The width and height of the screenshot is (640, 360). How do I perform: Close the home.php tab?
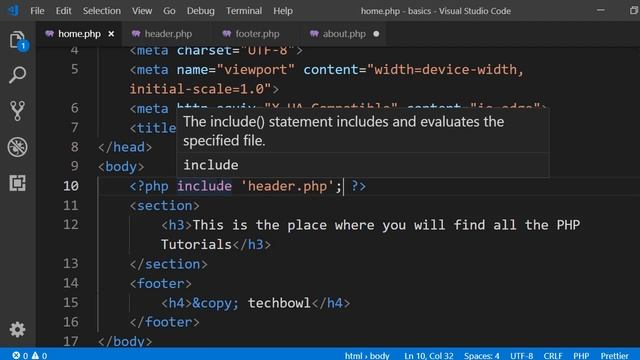tap(111, 34)
